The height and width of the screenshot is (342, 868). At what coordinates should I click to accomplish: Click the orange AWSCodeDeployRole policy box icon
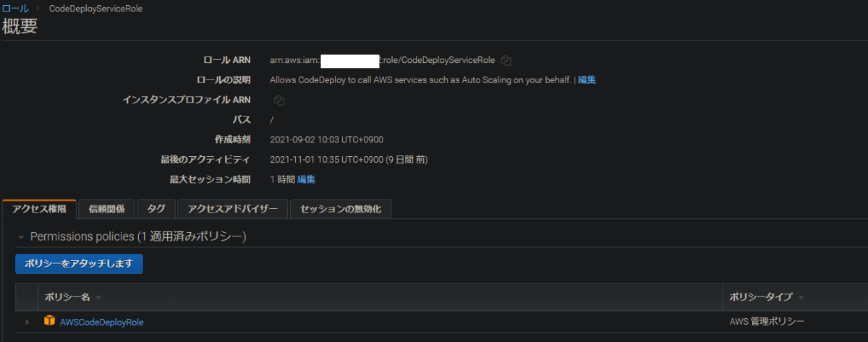tap(49, 321)
